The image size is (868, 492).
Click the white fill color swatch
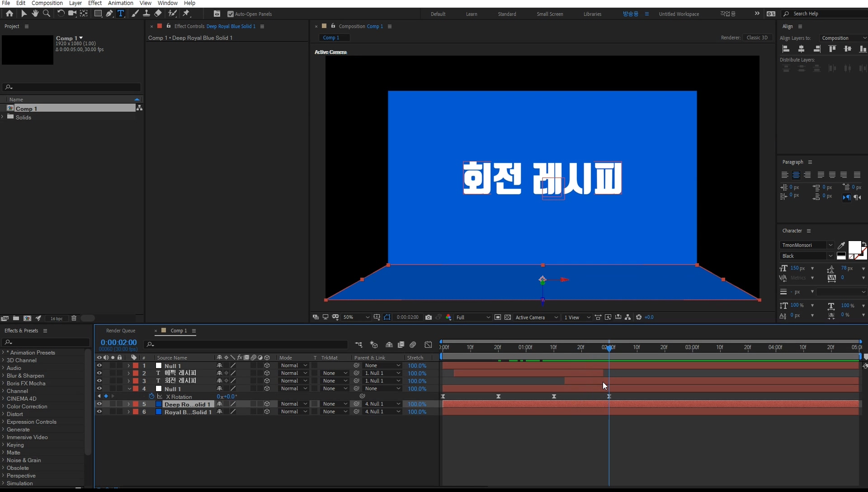[854, 247]
